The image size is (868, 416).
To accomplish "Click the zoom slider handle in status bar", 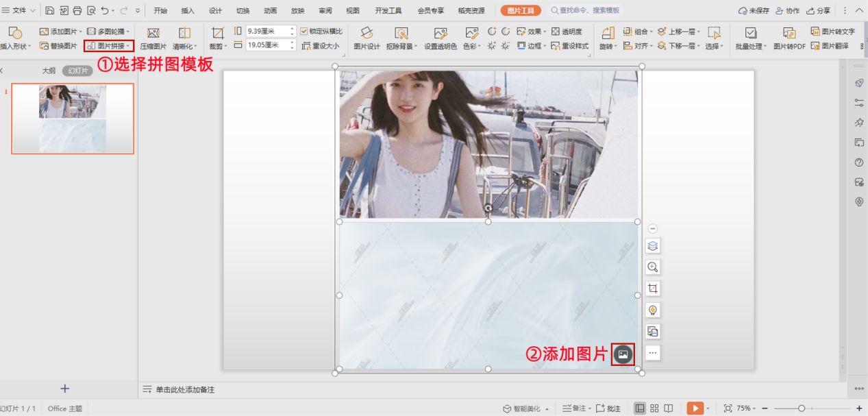I will pos(801,408).
